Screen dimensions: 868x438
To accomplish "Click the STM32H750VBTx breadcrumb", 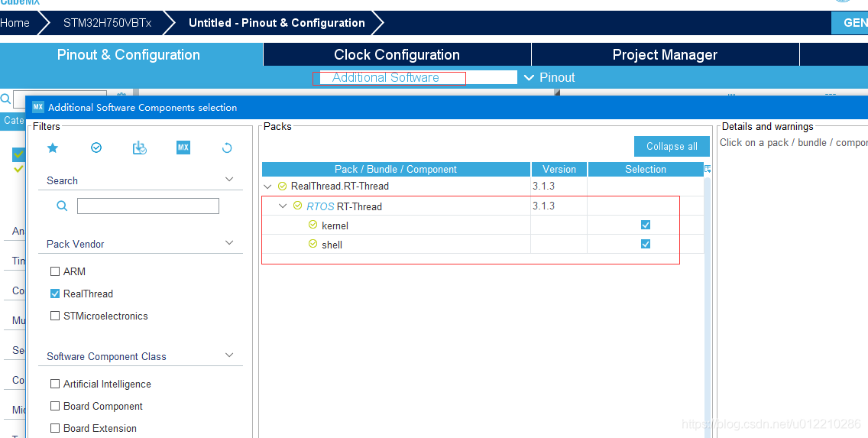I will pyautogui.click(x=108, y=23).
